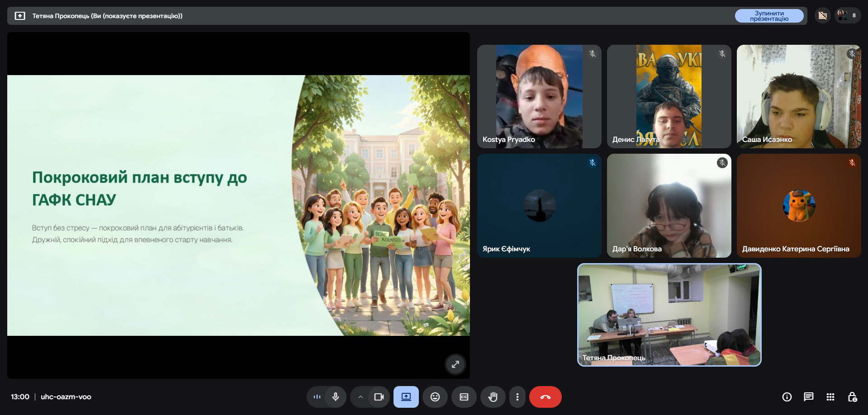Click the meeting code uhc-oazm-voo
The height and width of the screenshot is (415, 868).
click(x=66, y=397)
